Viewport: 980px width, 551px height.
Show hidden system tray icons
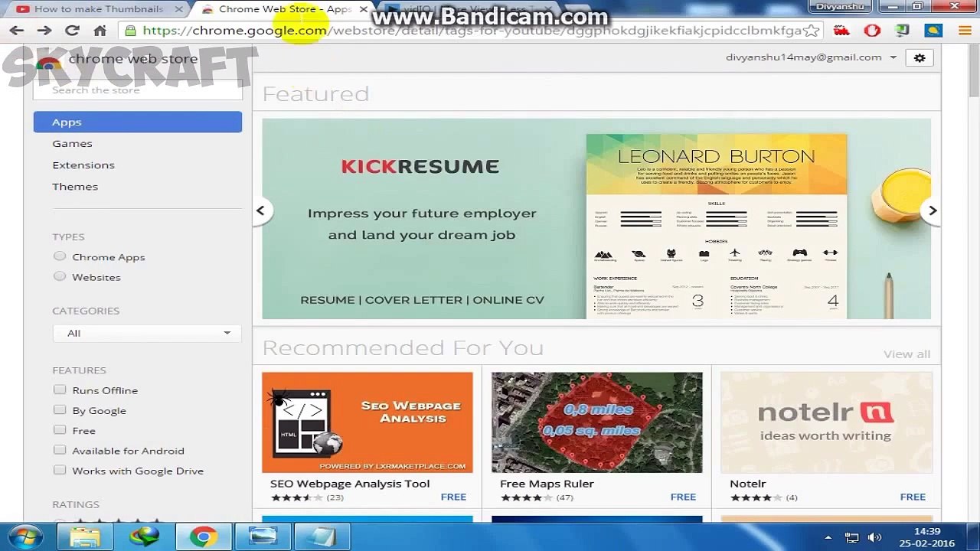(x=828, y=537)
